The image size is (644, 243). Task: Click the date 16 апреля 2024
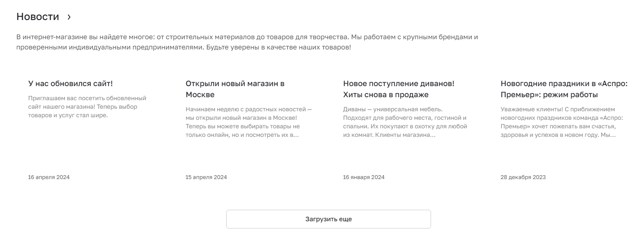49,177
